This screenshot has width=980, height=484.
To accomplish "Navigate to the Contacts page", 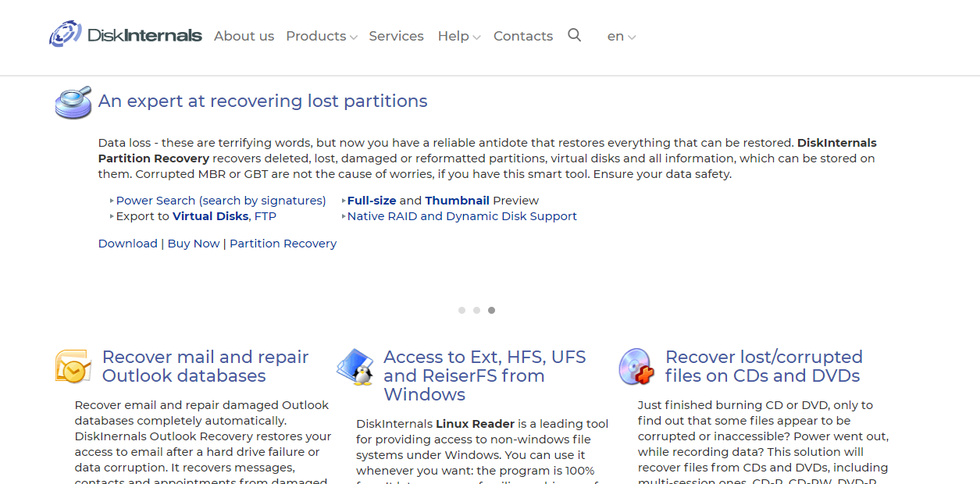I will point(522,36).
